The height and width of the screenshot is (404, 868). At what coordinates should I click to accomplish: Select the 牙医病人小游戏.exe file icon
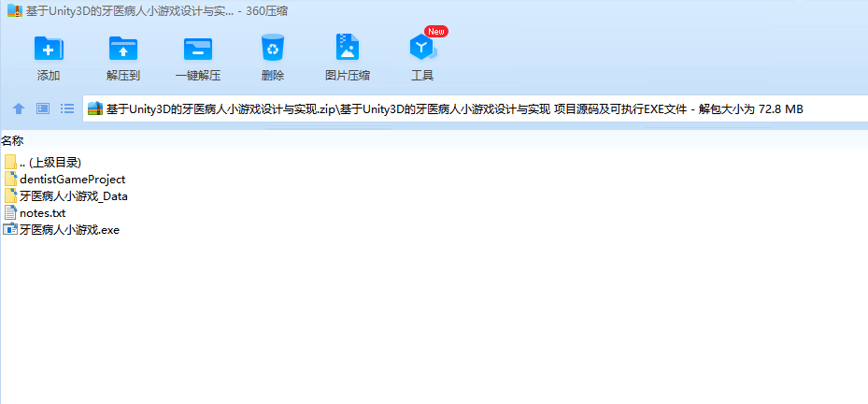(x=10, y=229)
